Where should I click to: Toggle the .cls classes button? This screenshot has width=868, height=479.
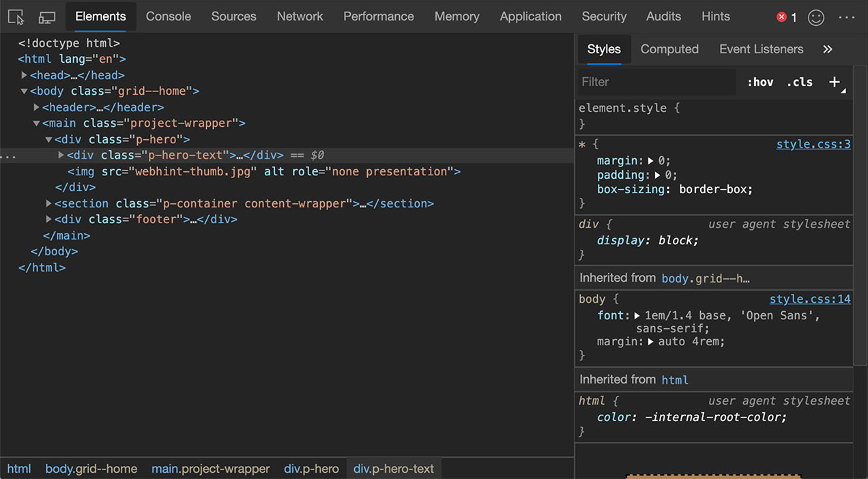(800, 82)
